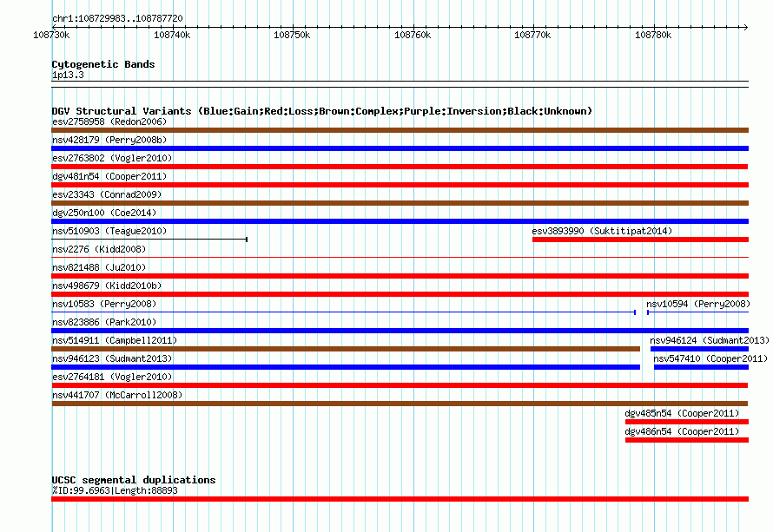Screen dimensions: 773x532
Task: Select the blue nsv428179 gain bar
Action: pos(400,148)
